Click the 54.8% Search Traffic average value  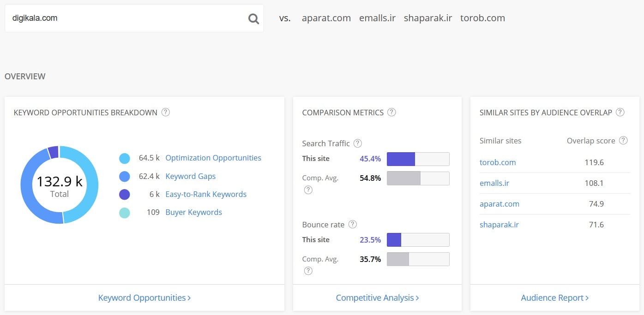370,178
